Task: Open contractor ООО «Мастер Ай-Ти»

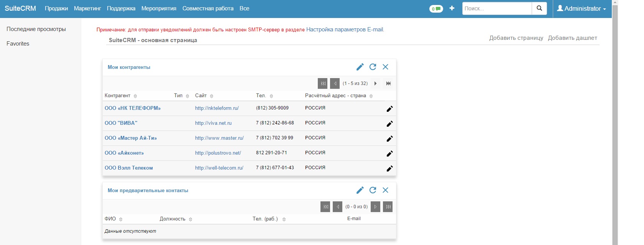Action: pyautogui.click(x=131, y=138)
